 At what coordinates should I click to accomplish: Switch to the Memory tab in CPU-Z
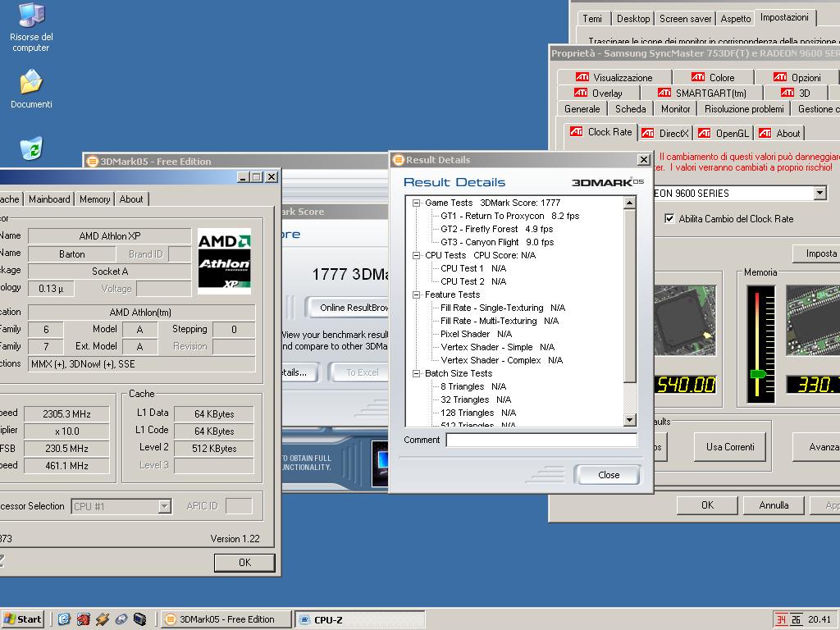coord(95,199)
